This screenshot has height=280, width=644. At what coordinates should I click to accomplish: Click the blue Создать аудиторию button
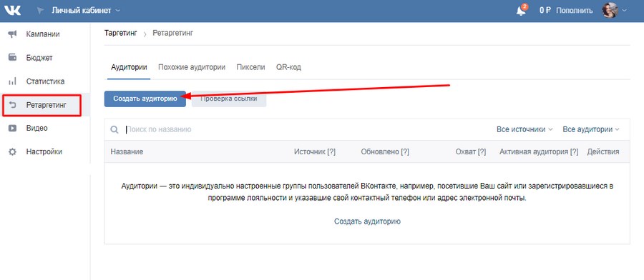click(x=145, y=99)
